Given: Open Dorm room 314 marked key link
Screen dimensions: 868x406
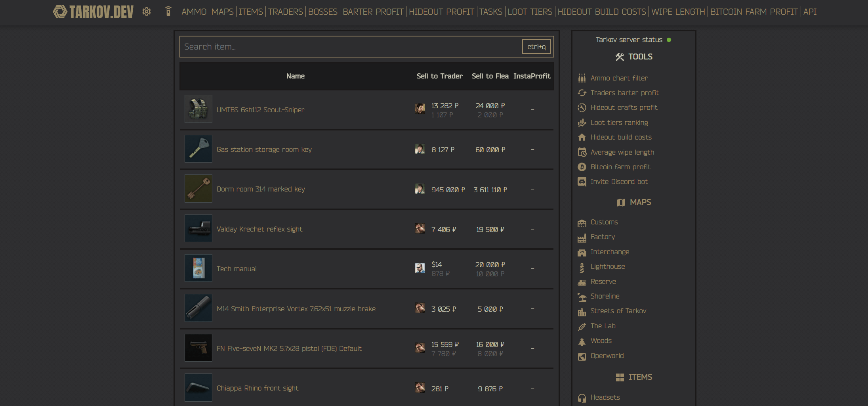Looking at the screenshot, I should click(x=261, y=189).
